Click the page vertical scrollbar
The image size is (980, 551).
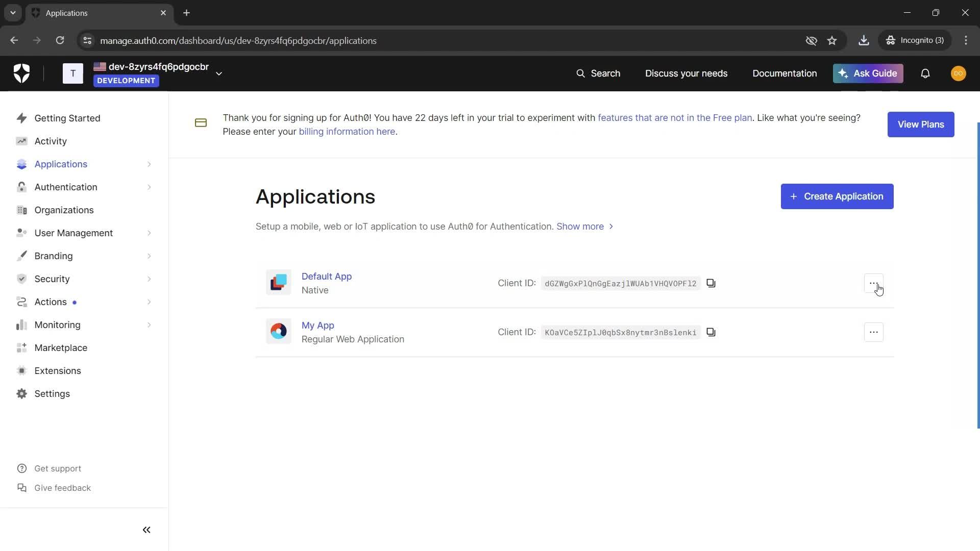[x=978, y=275]
